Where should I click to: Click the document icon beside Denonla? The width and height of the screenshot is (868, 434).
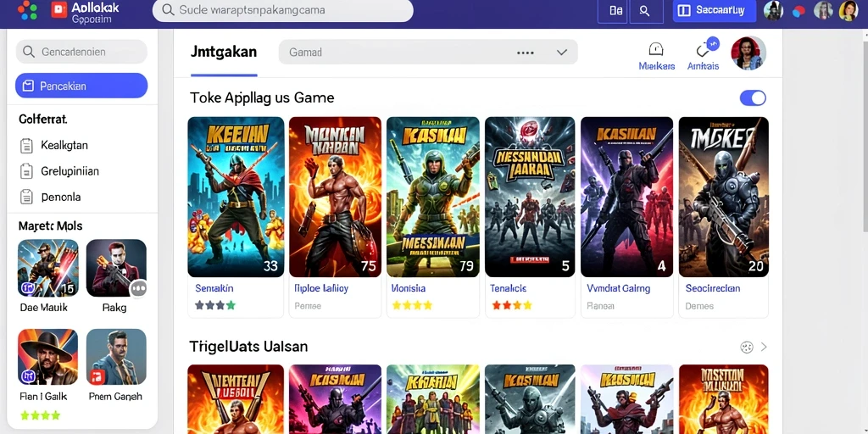26,197
